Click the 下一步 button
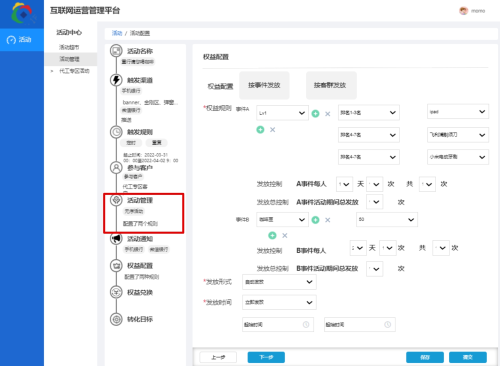Viewport: 500px width, 366px height. pos(266,357)
